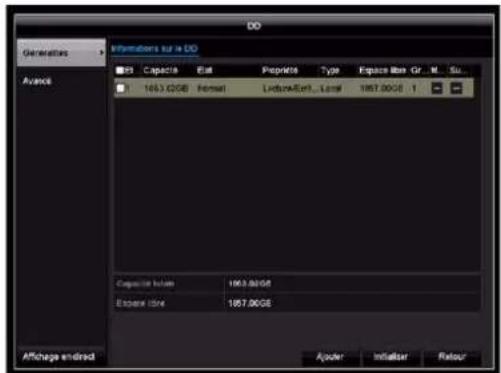Click the edit icon in the HDD row
The image size is (501, 373).
(x=437, y=88)
